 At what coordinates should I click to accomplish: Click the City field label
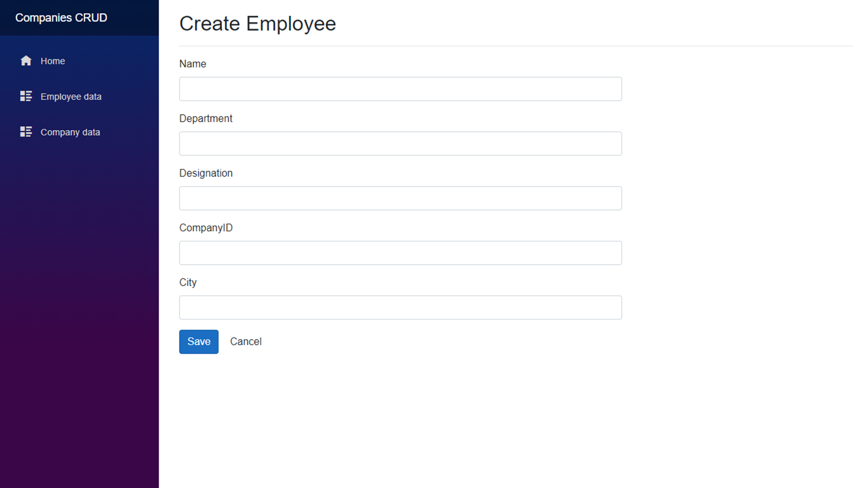tap(188, 282)
